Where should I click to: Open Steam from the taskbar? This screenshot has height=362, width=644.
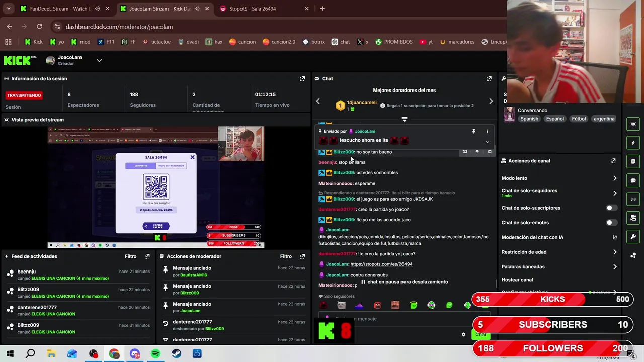click(176, 354)
